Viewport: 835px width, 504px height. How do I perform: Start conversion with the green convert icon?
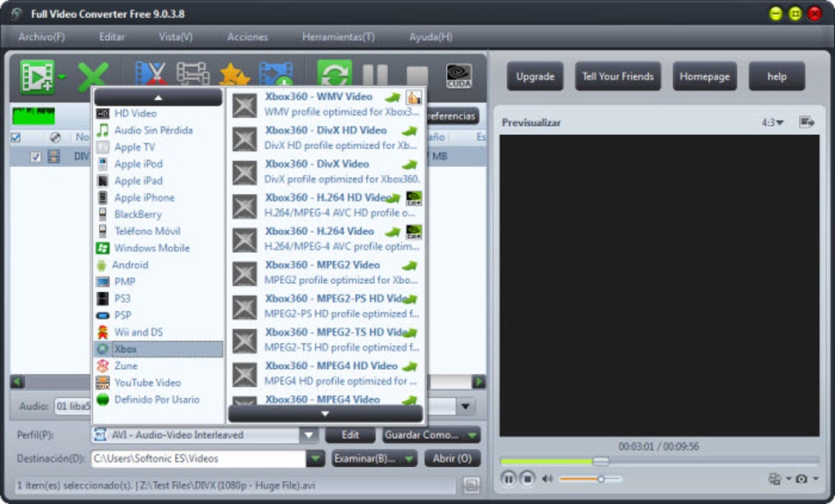point(336,72)
